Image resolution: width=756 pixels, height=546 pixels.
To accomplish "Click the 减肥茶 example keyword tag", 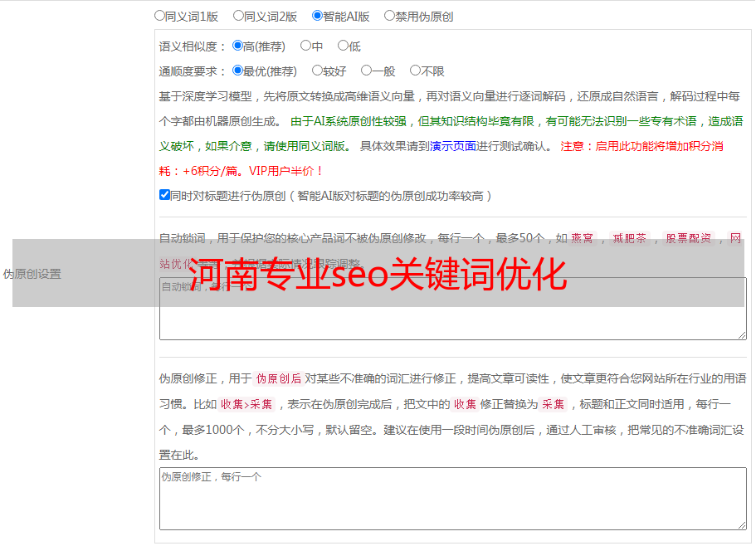I will [x=628, y=238].
